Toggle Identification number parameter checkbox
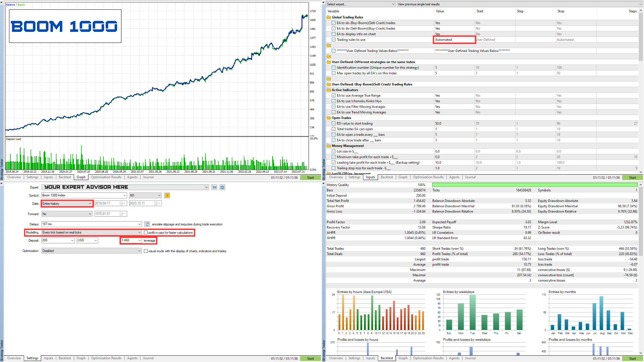The image size is (644, 362). (x=334, y=68)
